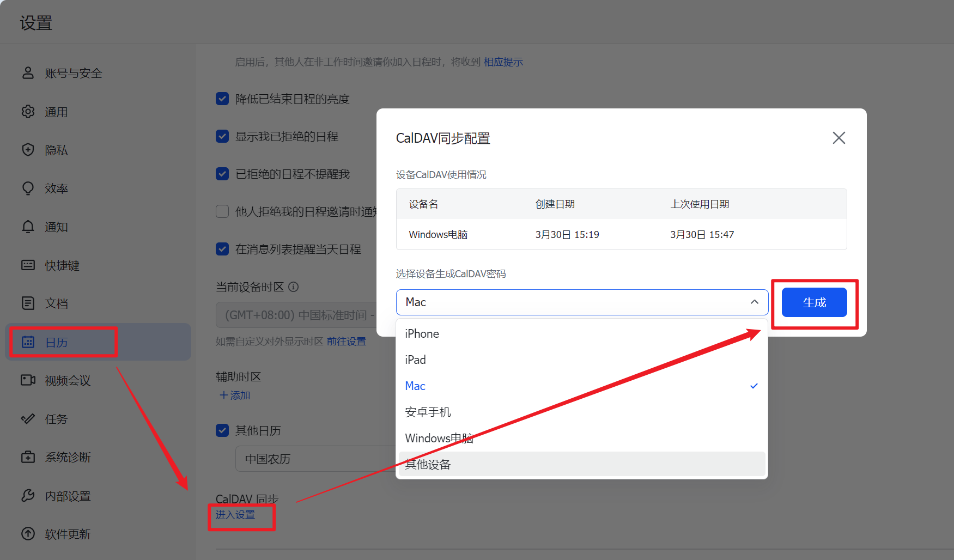
Task: Click last used date 3月30日 15:47
Action: [x=702, y=235]
